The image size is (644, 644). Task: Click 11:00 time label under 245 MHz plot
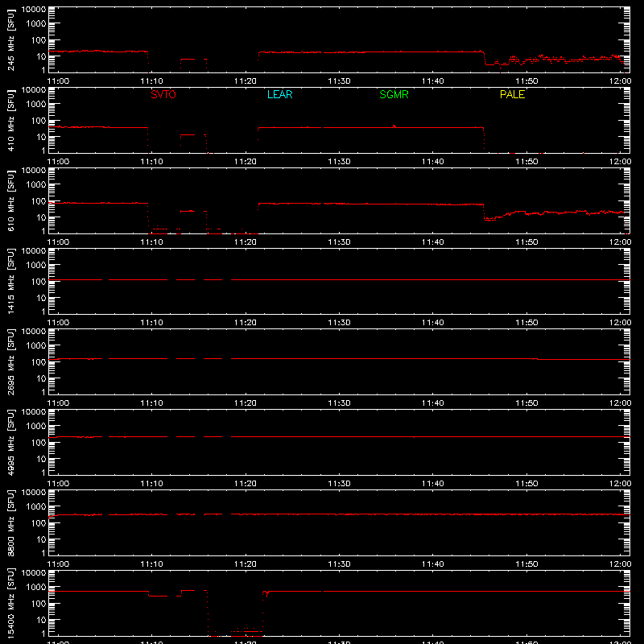(58, 81)
